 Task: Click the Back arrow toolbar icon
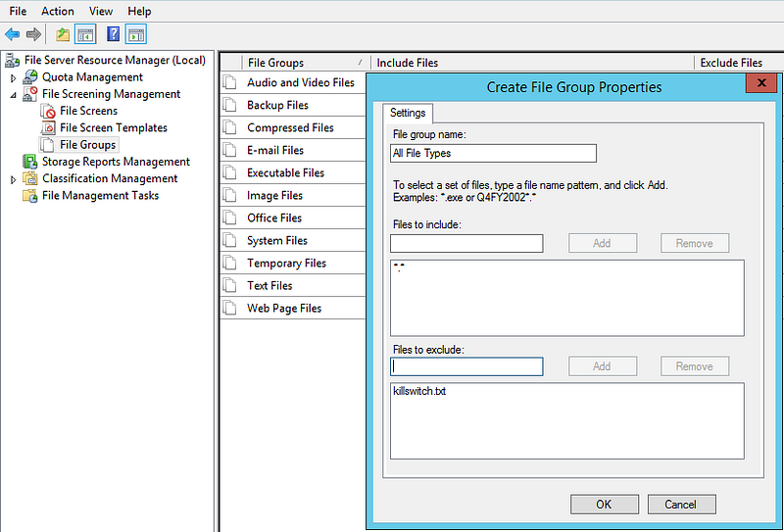12,34
